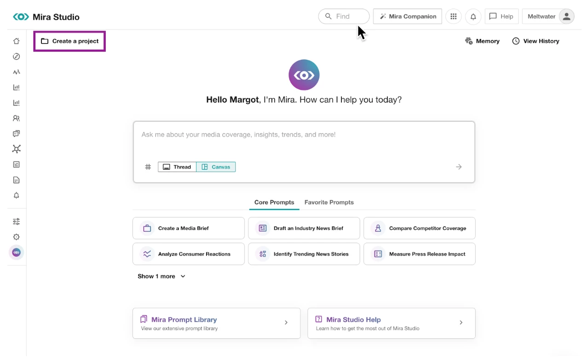Select the Mira Studio eye icon in the sidebar

pyautogui.click(x=17, y=252)
